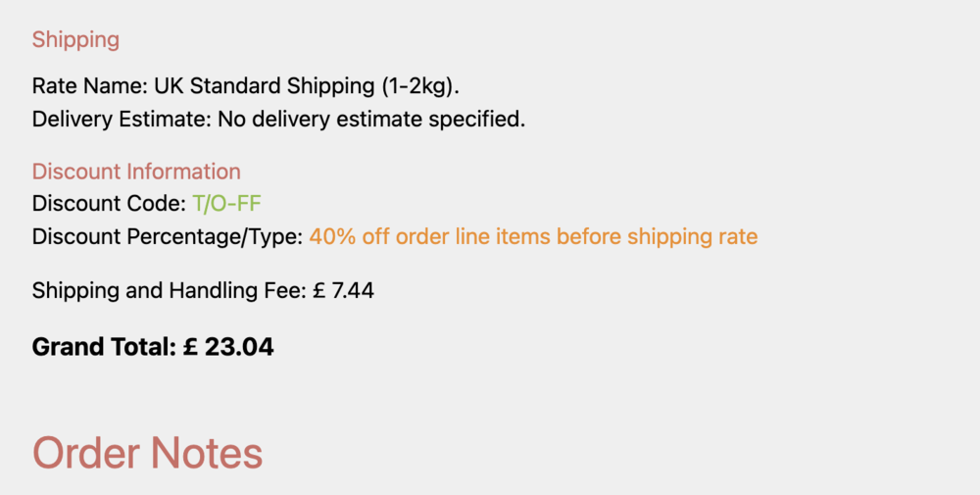Click the word 'off' in the discount description
The image size is (980, 495).
coord(374,237)
